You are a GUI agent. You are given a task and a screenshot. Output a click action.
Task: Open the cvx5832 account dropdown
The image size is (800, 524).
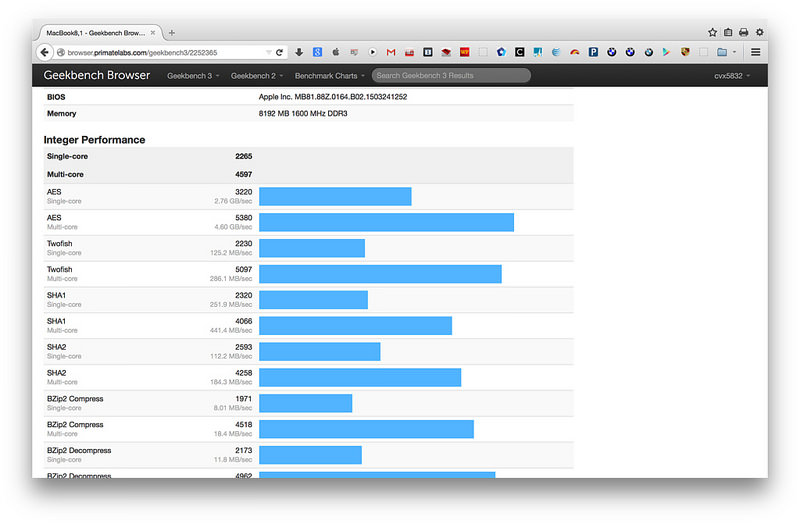click(x=732, y=76)
